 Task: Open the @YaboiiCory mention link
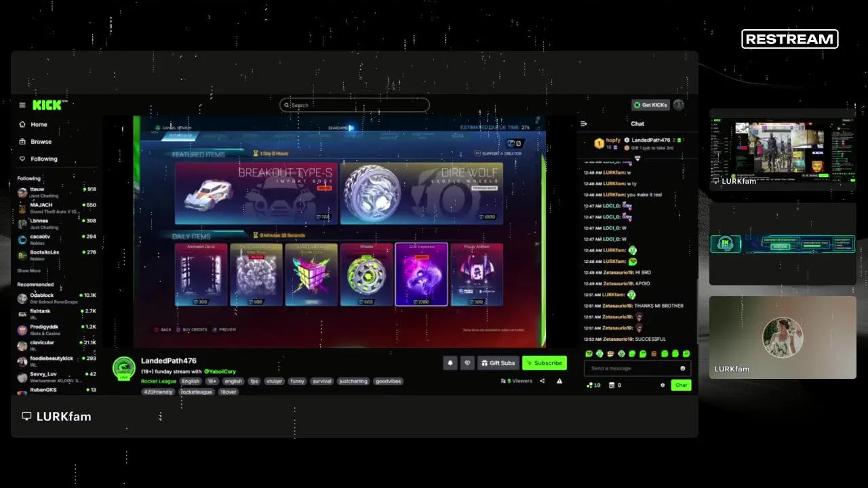point(220,371)
